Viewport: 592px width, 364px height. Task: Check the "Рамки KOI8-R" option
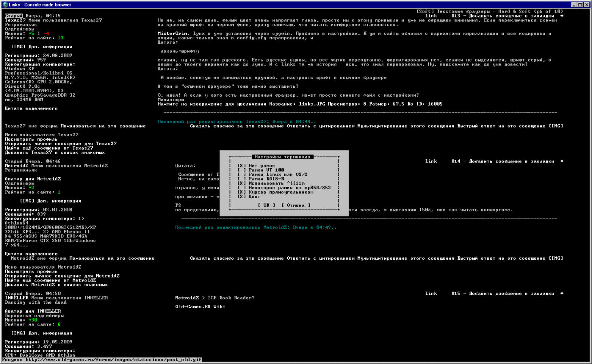pos(241,179)
